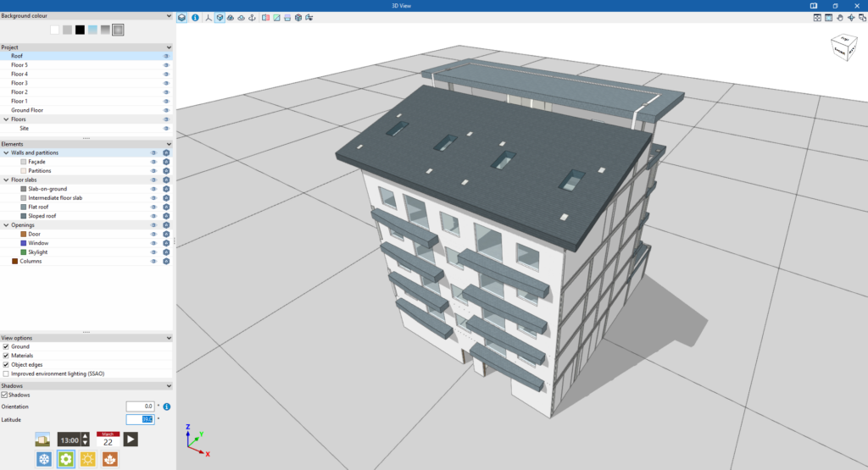Click the anchor icon in the toolbar
The image size is (868, 470).
coord(252,18)
